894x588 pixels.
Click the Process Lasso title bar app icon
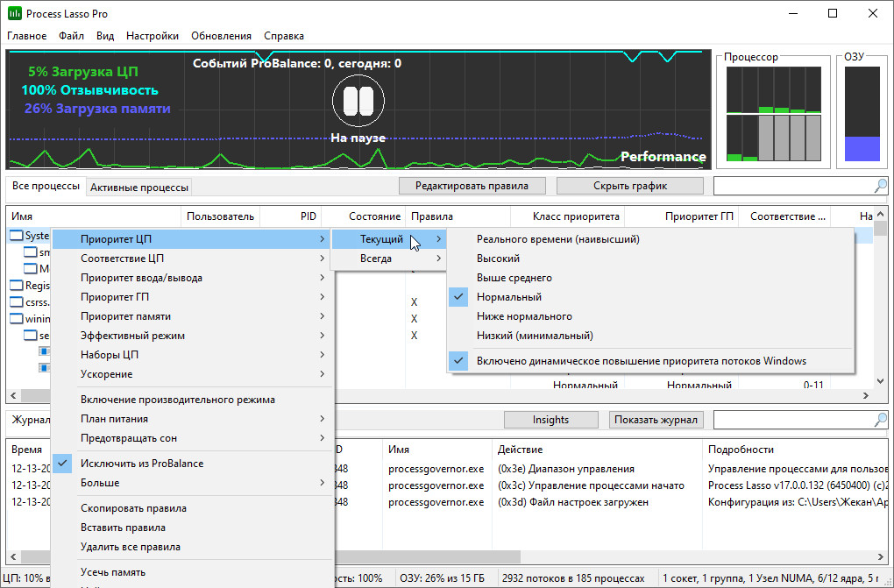tap(15, 14)
